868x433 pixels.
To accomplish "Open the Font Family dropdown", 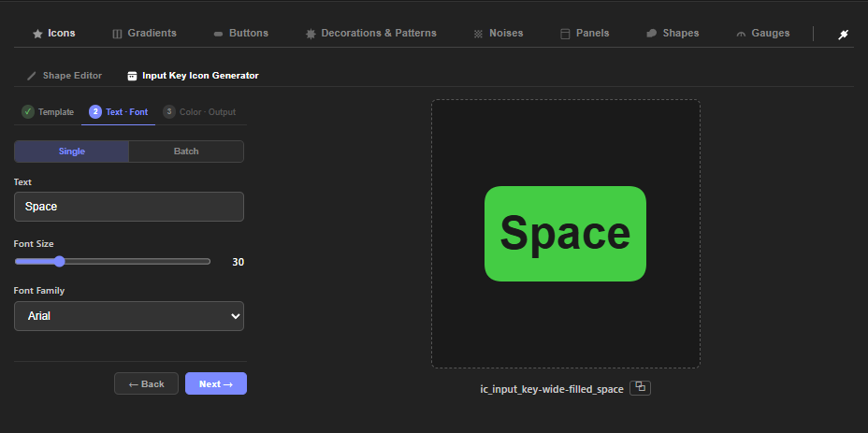I will pos(129,316).
